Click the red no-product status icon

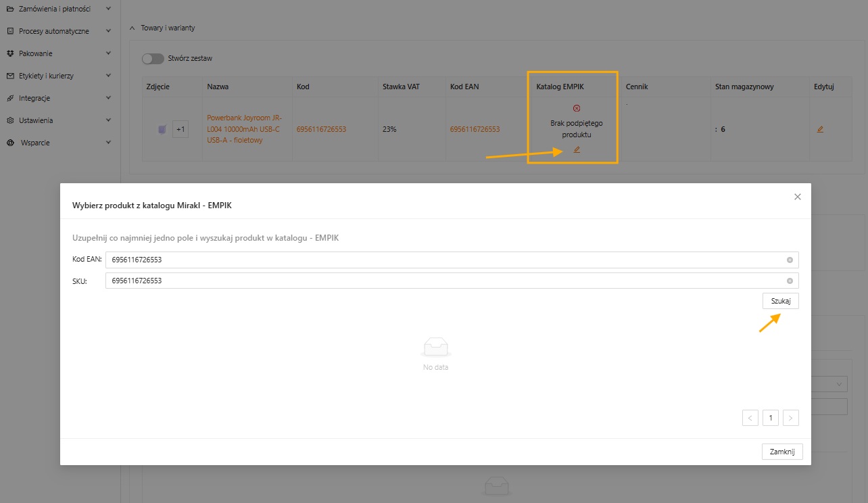point(577,108)
